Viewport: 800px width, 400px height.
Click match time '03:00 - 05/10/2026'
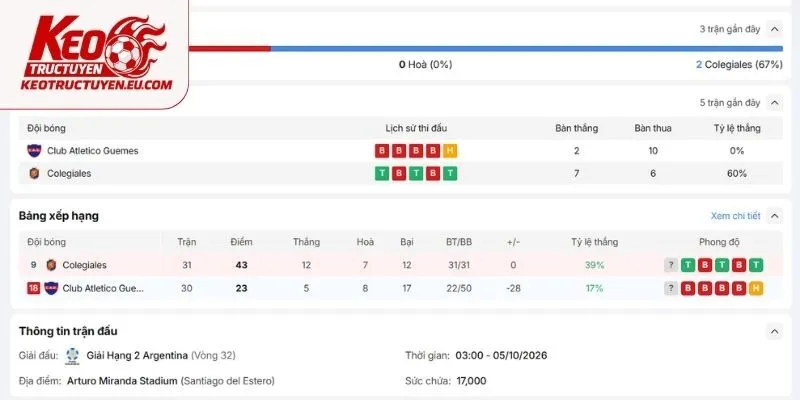501,356
